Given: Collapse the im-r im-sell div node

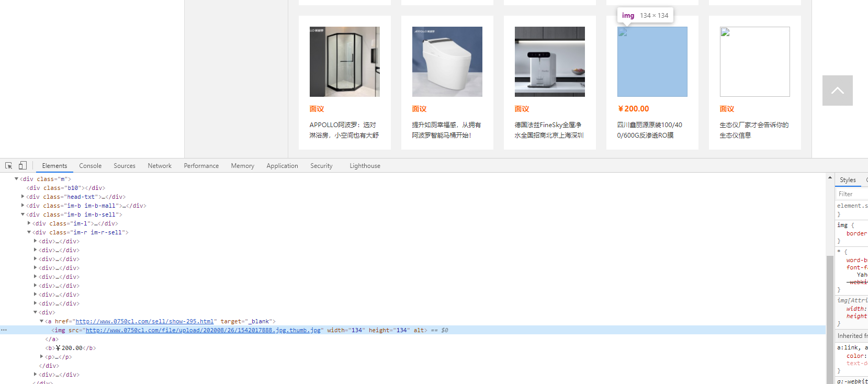Looking at the screenshot, I should (x=29, y=232).
